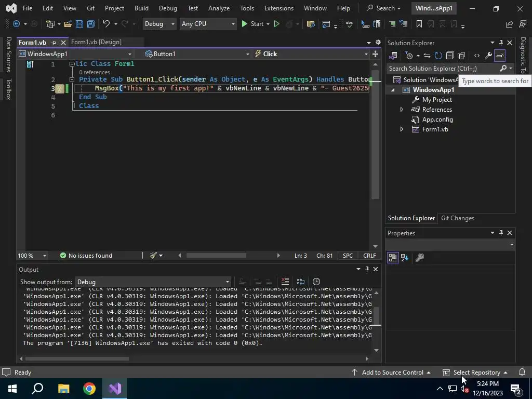532x399 pixels.
Task: Click the editor horizontal scrollbar thumb
Action: tap(216, 256)
